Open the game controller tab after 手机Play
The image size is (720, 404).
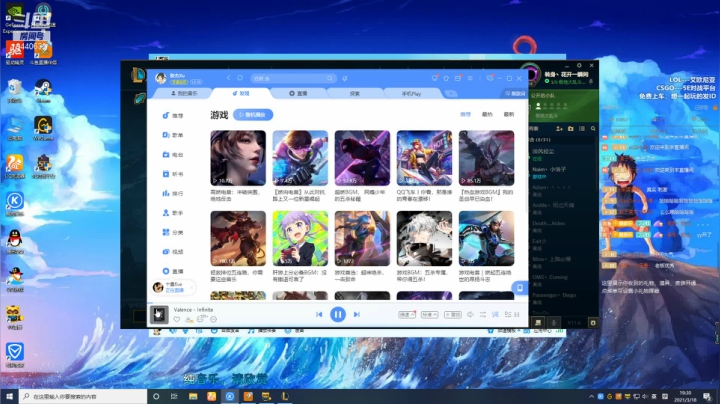tap(451, 94)
